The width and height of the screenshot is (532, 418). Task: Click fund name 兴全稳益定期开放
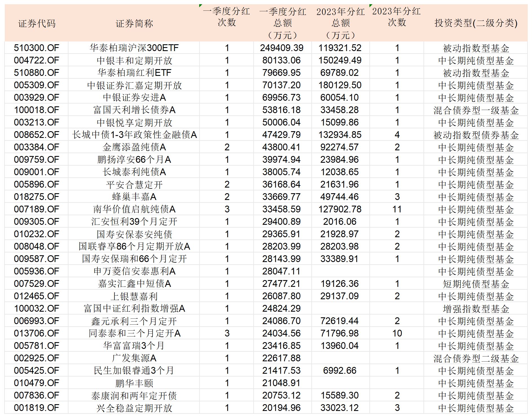134,408
